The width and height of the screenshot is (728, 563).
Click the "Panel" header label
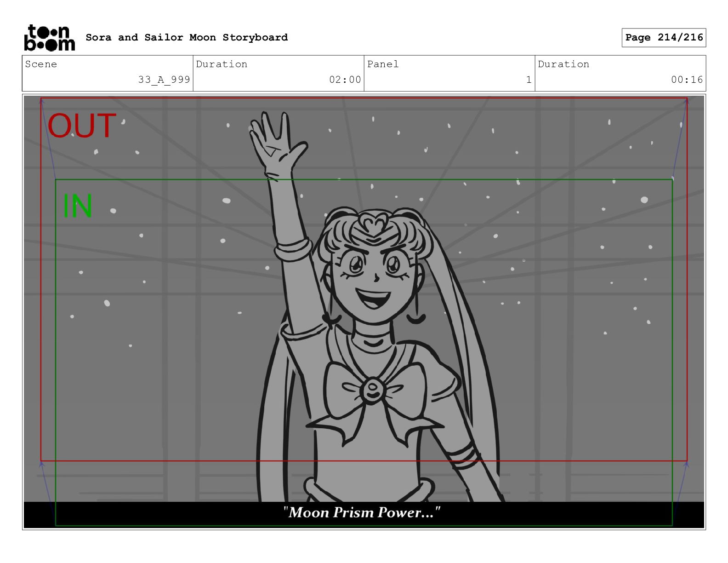[x=383, y=64]
